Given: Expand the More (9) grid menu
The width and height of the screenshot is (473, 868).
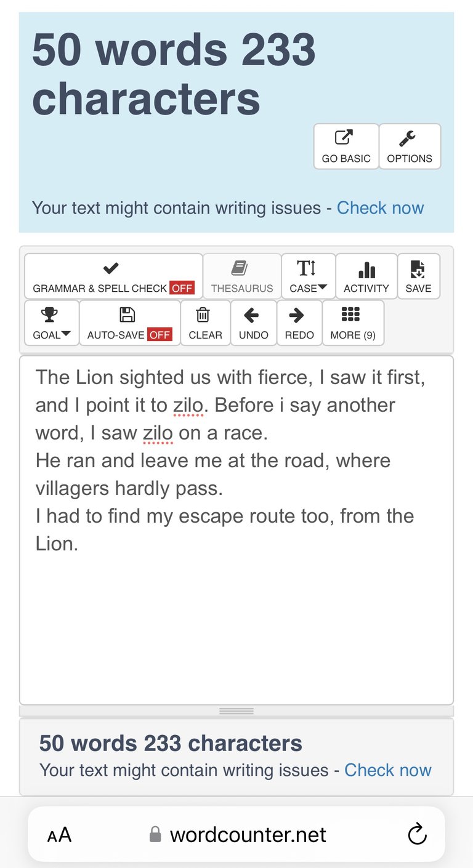Looking at the screenshot, I should point(353,323).
